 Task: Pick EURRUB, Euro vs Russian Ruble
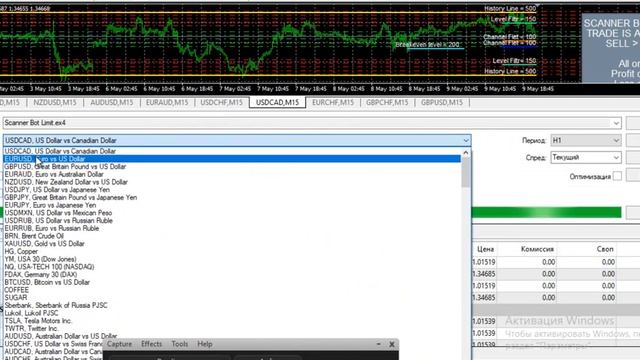pos(232,228)
